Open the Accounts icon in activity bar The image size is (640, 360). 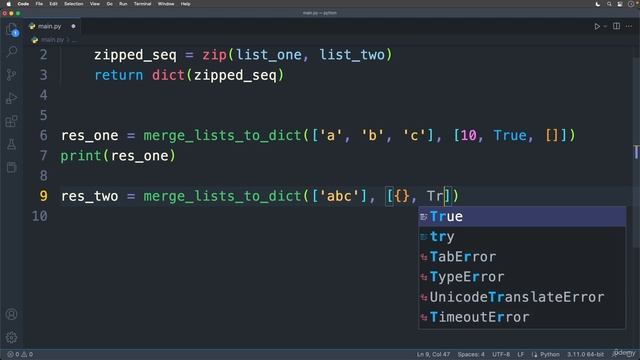click(12, 314)
